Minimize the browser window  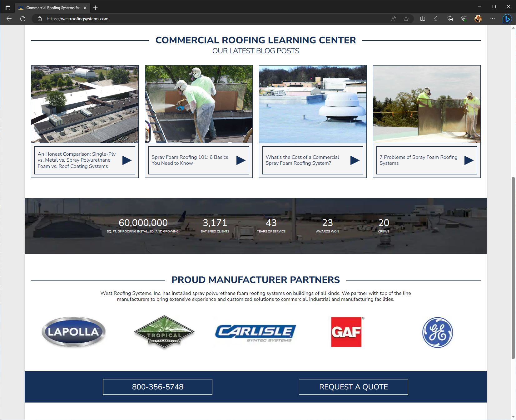coord(480,7)
